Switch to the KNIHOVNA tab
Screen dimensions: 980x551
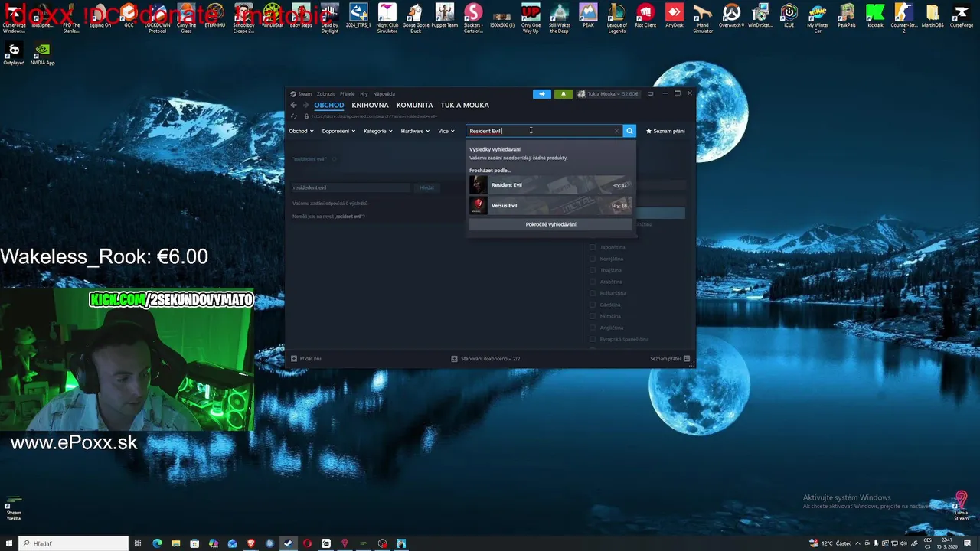[370, 105]
